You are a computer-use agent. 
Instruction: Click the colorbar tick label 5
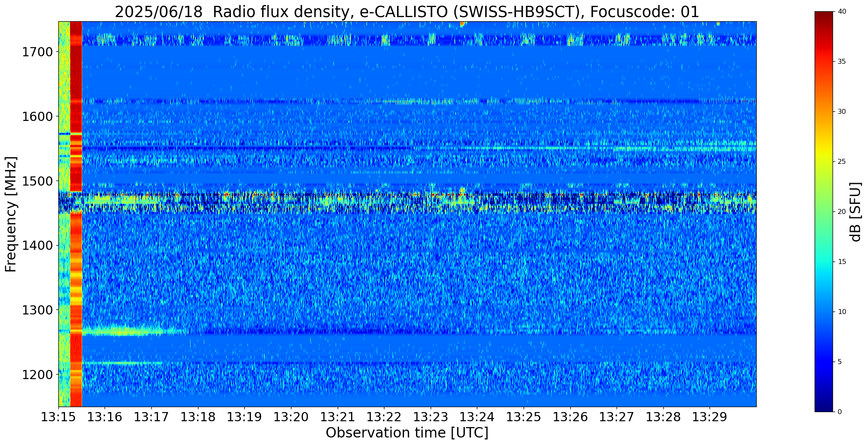pos(840,362)
